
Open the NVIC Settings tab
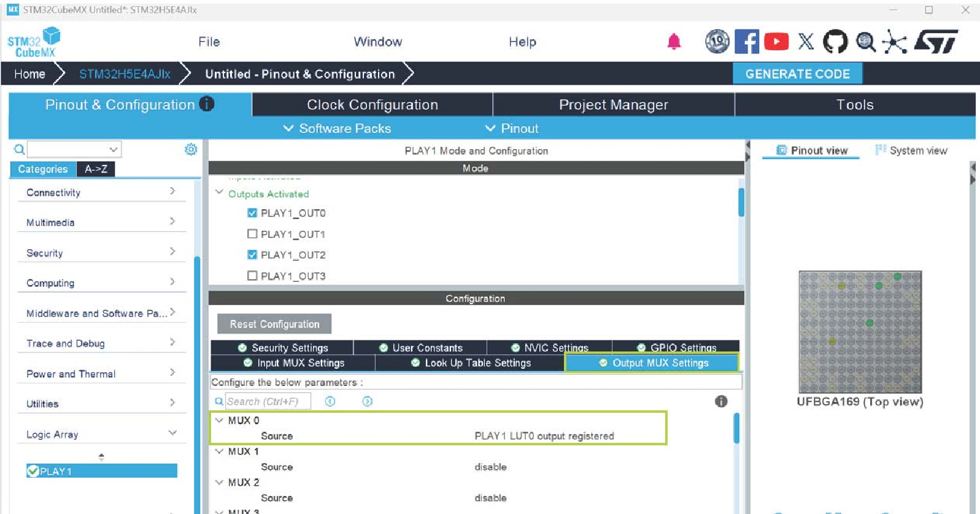[549, 348]
